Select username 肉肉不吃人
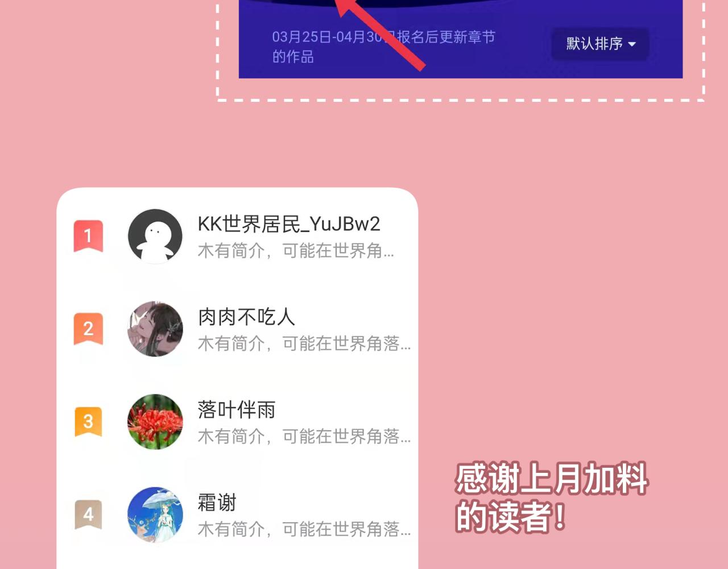This screenshot has height=569, width=728. pyautogui.click(x=246, y=317)
